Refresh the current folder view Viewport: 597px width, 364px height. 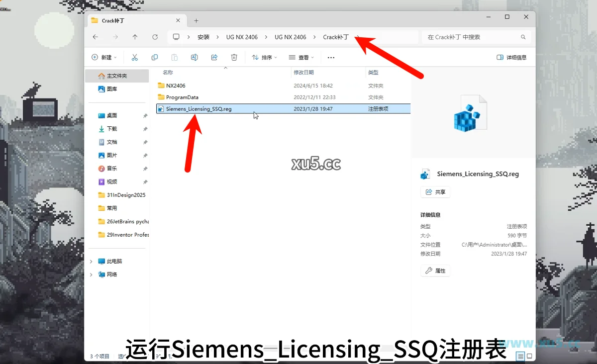pos(155,37)
